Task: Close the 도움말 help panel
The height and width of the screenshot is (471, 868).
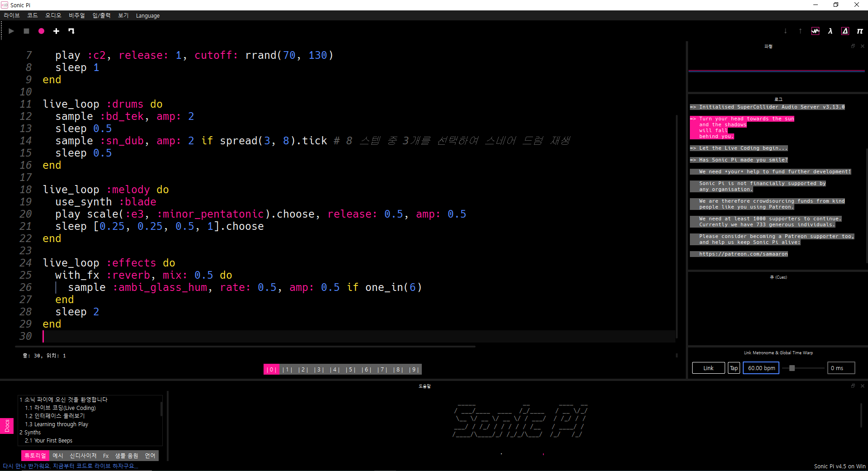Action: pos(862,386)
